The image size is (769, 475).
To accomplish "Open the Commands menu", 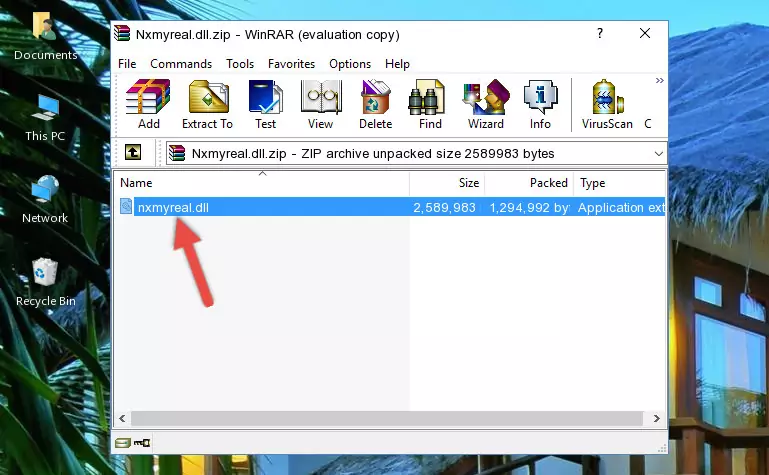I will pos(181,64).
